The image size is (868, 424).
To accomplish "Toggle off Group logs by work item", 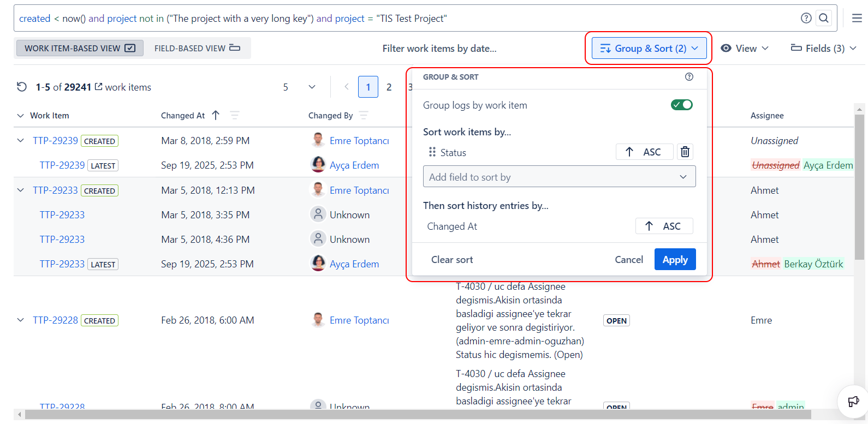I will coord(681,105).
